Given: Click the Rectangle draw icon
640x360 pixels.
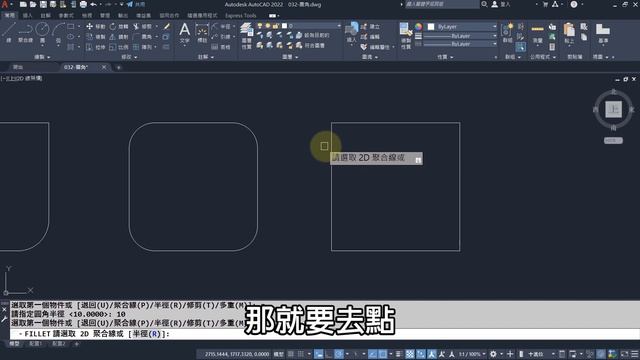Looking at the screenshot, I should (71, 27).
